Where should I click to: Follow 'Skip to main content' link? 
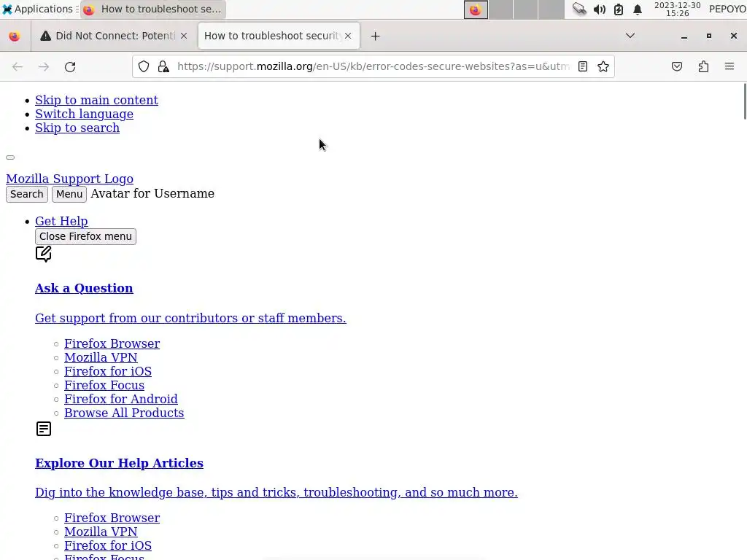(97, 101)
